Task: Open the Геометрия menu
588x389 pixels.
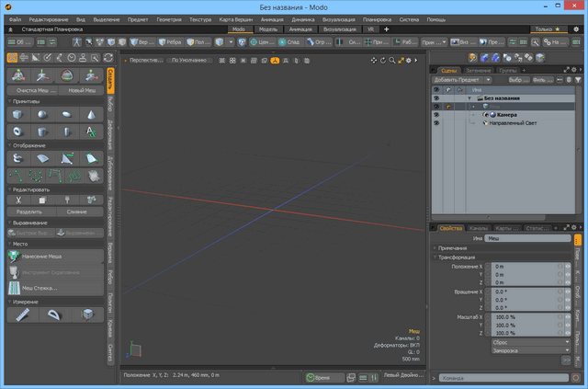Action: [168, 18]
